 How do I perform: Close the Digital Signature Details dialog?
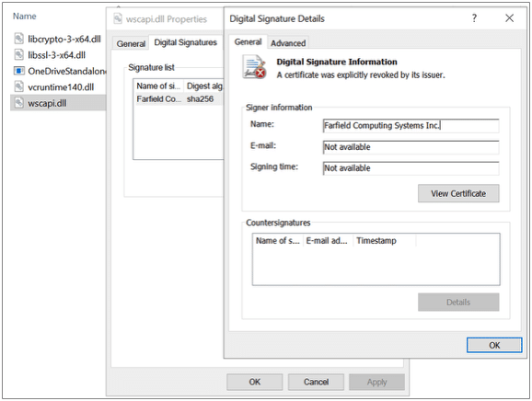point(509,18)
